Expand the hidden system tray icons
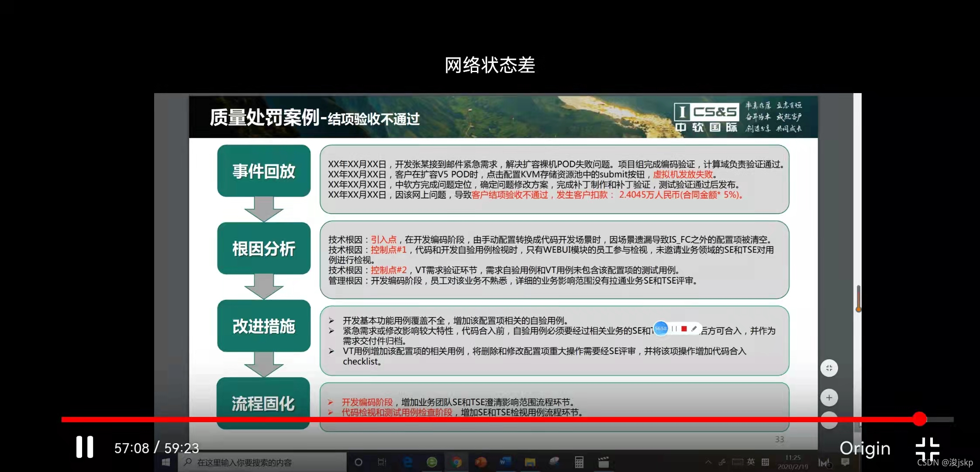This screenshot has width=980, height=472. point(708,462)
